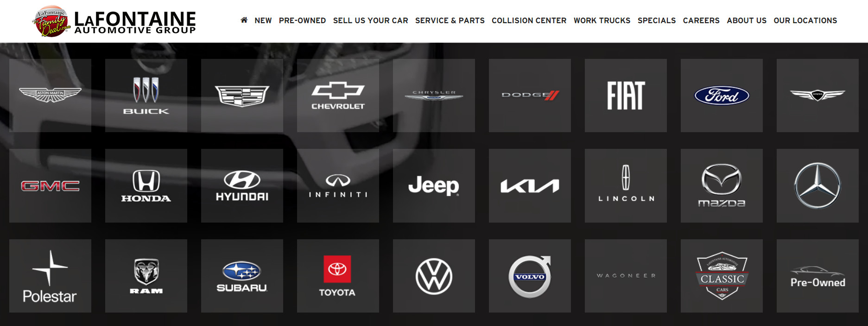
Task: Open the Pre-Owned vehicles tile
Action: pos(817,276)
